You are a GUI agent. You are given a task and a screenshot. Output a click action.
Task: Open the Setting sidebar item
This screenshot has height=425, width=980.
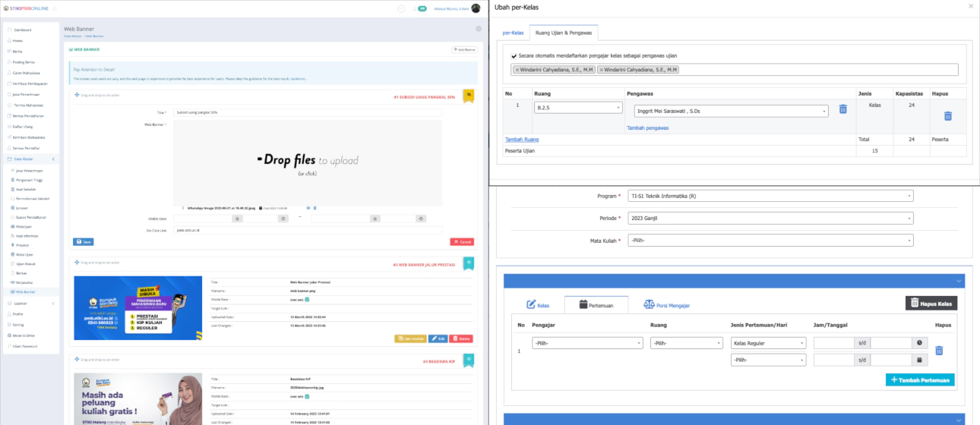pos(19,324)
